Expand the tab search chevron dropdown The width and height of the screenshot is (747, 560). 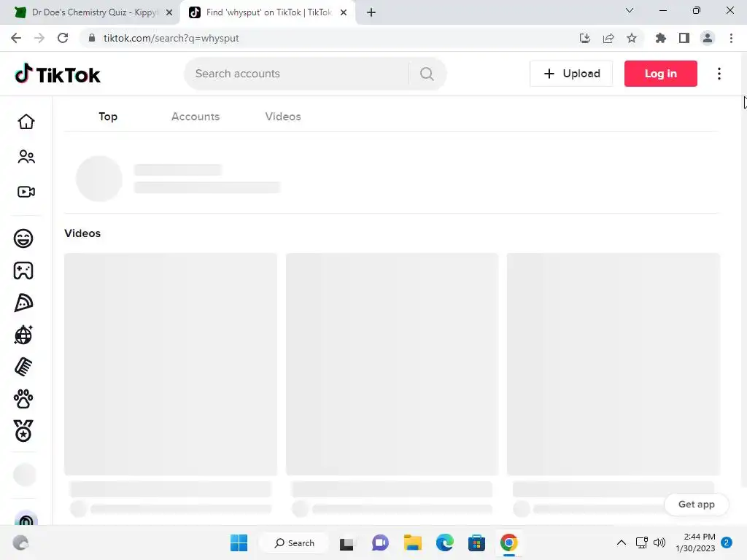(630, 10)
